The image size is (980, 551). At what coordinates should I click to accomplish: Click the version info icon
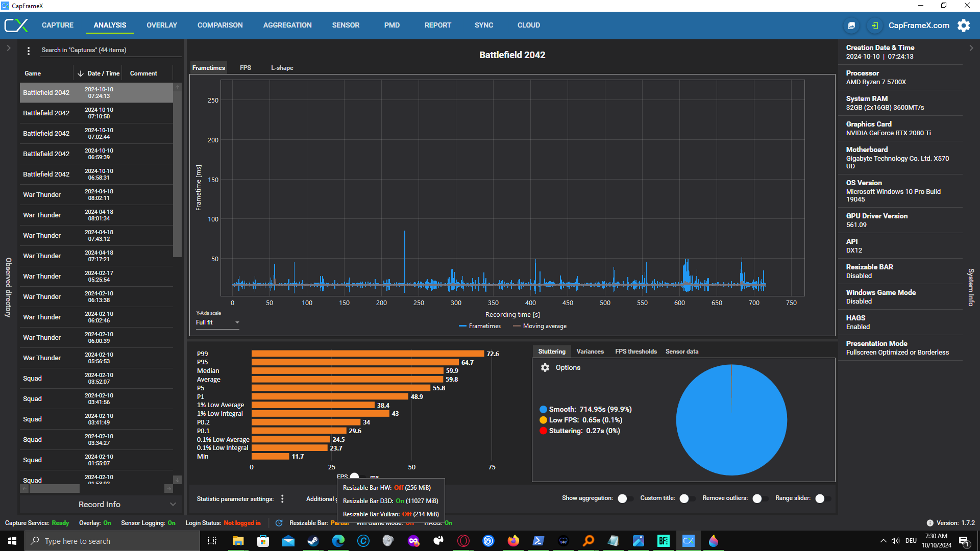(x=930, y=523)
